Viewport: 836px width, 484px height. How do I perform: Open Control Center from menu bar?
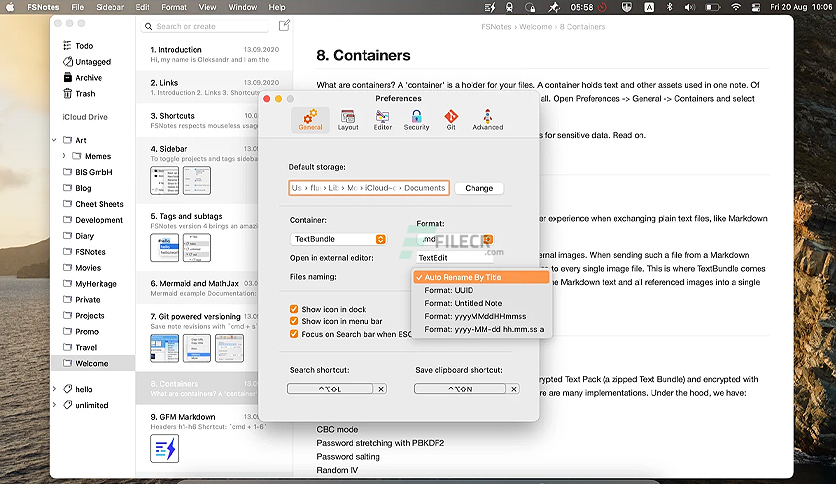pos(755,7)
